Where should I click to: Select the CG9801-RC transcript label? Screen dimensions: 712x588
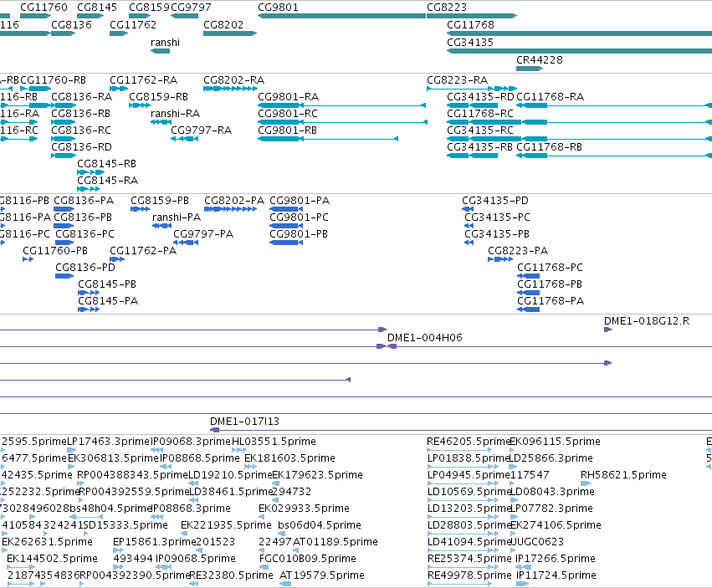[288, 114]
